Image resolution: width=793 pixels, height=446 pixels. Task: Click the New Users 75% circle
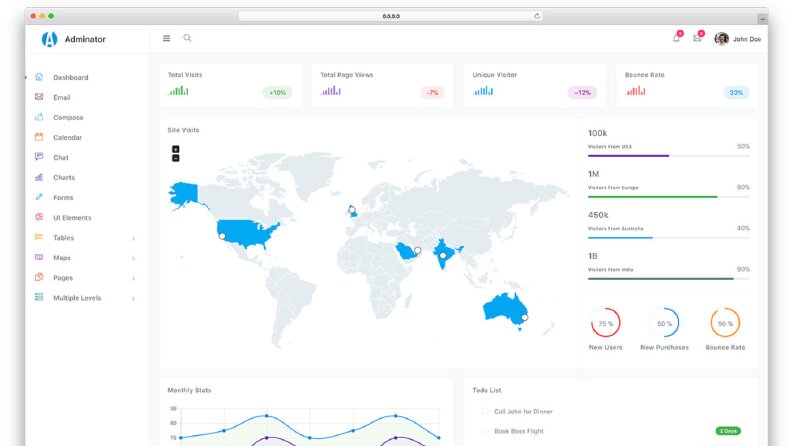(605, 323)
